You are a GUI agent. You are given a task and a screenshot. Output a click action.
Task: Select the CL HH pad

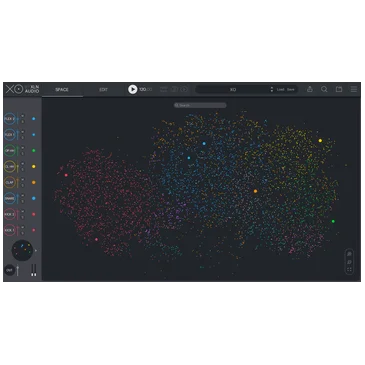click(9, 166)
